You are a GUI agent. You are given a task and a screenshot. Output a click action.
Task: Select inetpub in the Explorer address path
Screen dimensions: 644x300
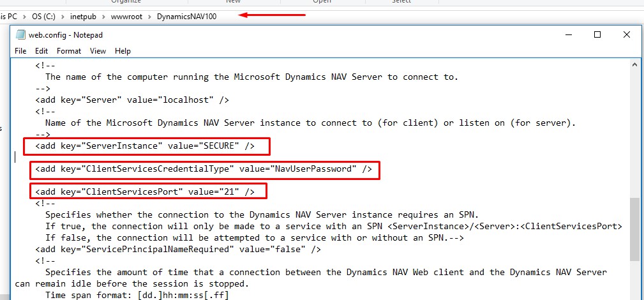click(82, 17)
